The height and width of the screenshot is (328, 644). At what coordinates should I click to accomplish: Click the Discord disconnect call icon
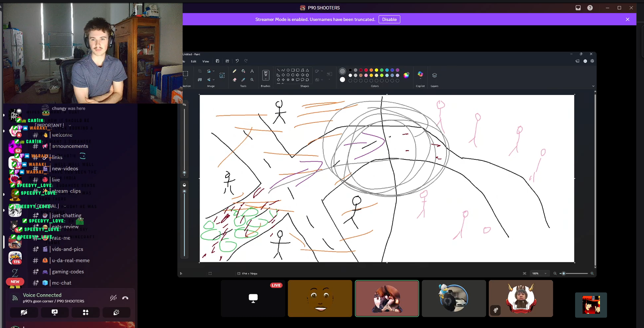tap(125, 298)
